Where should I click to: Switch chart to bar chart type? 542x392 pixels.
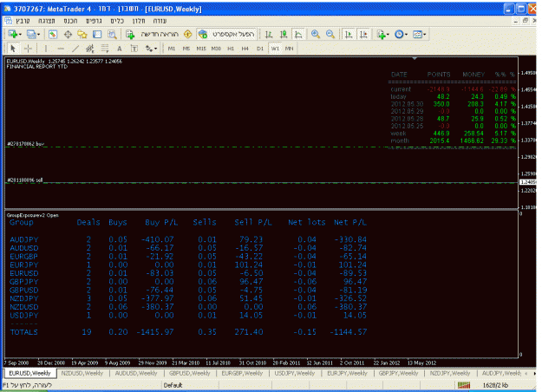269,34
